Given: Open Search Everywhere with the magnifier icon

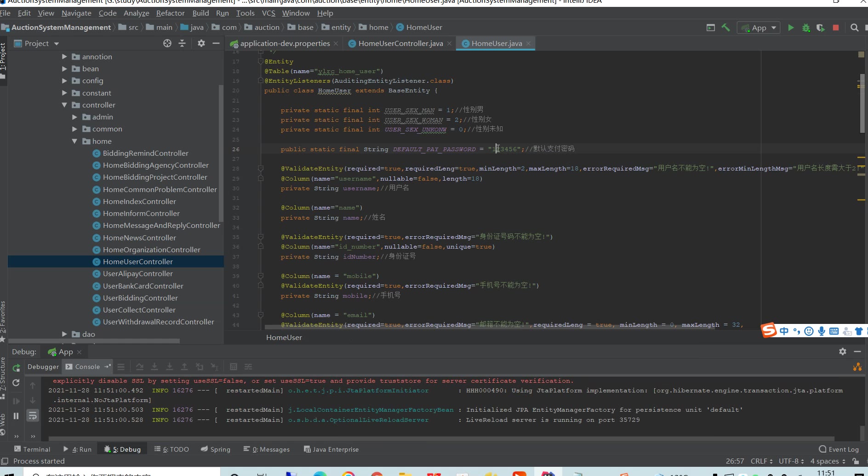Looking at the screenshot, I should (854, 28).
